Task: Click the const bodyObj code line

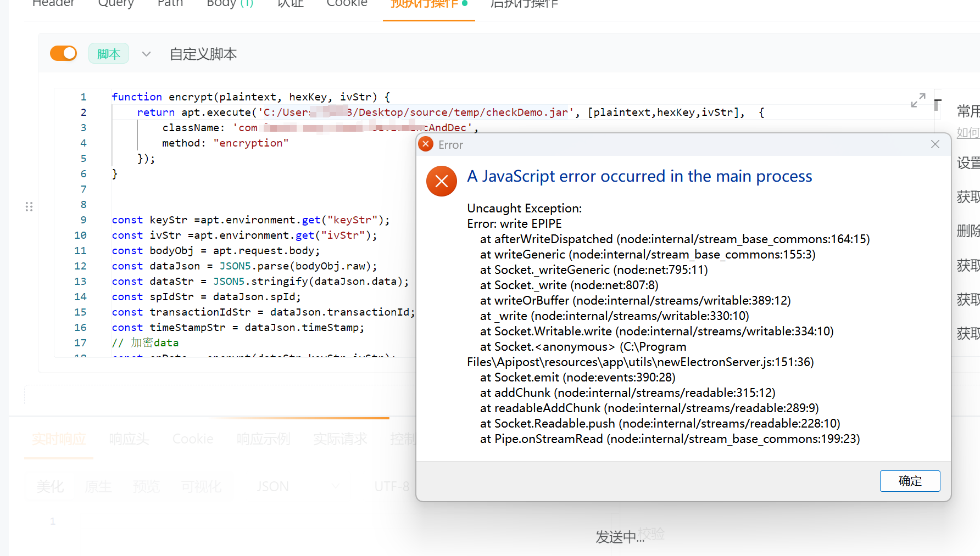Action: pyautogui.click(x=215, y=251)
